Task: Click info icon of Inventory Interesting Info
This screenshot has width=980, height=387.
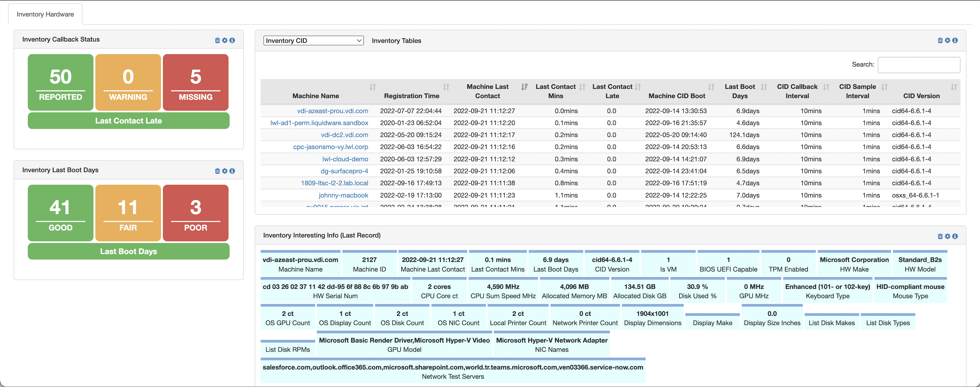Action: [955, 236]
